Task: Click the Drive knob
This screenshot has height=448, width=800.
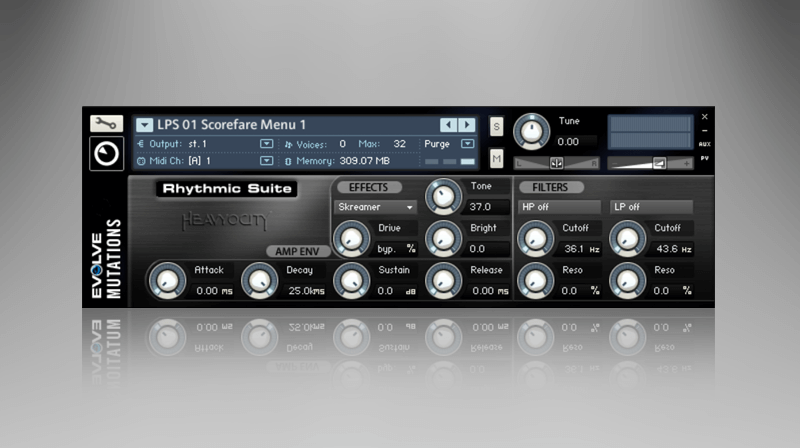Action: pyautogui.click(x=351, y=238)
